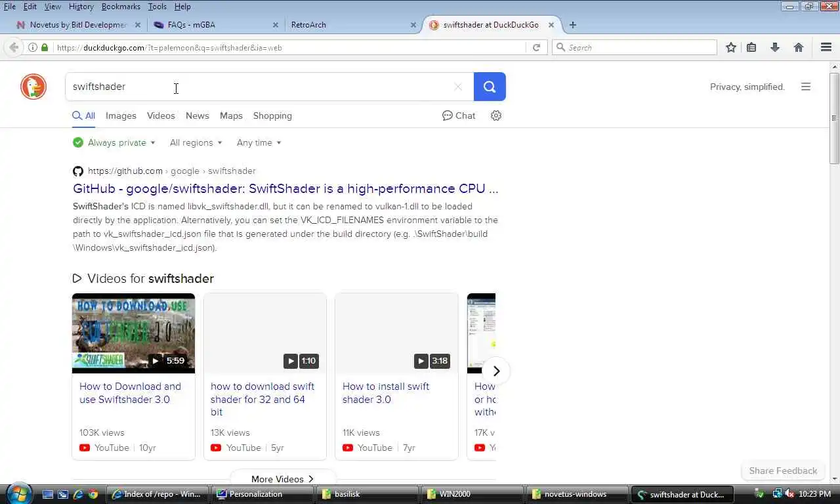Open the Chat button
Image resolution: width=840 pixels, height=504 pixels.
(x=459, y=115)
